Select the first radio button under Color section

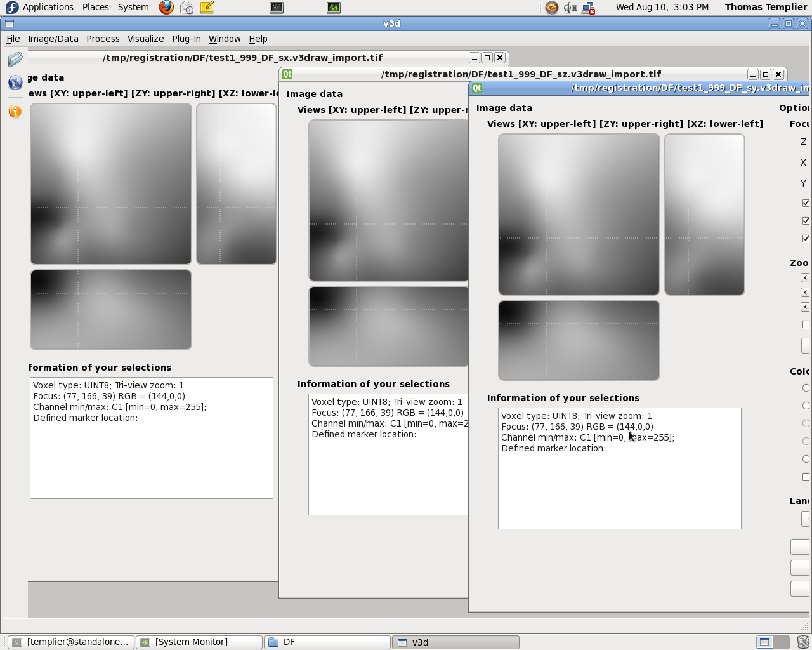[806, 388]
